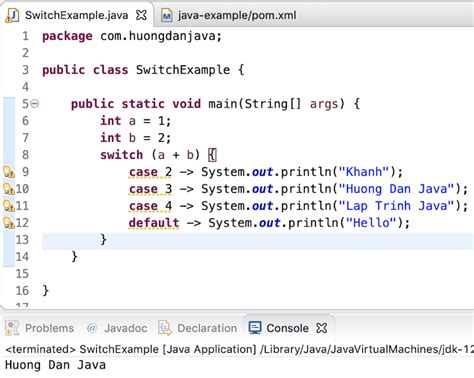Viewport: 474px width, 378px height.
Task: Click 'case 3' on line 10
Action: [x=150, y=189]
